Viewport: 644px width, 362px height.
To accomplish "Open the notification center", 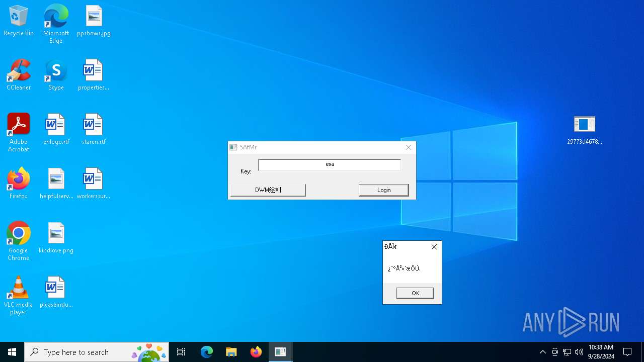I will click(627, 352).
